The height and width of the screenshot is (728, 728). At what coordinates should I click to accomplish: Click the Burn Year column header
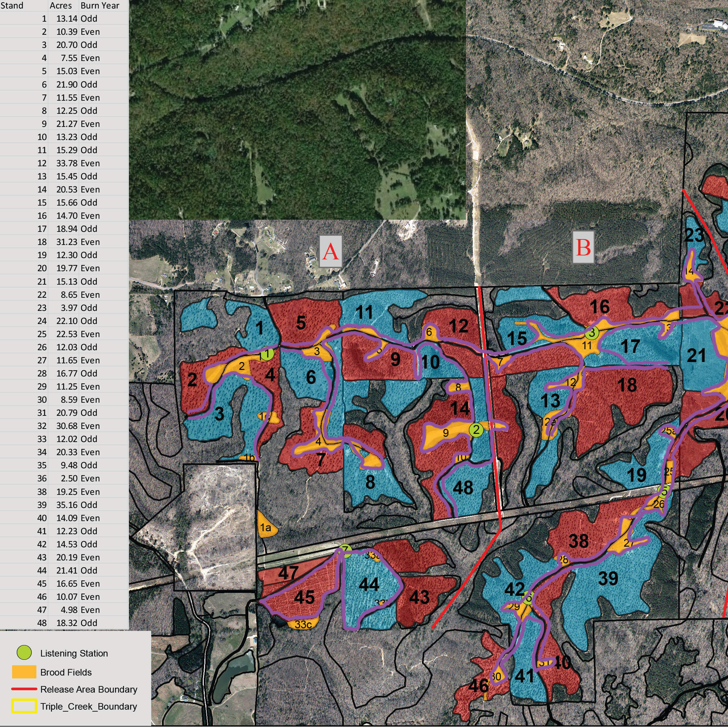click(x=99, y=6)
